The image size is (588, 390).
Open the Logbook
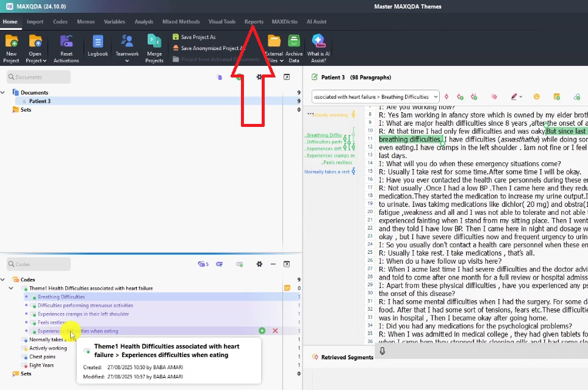click(x=98, y=42)
